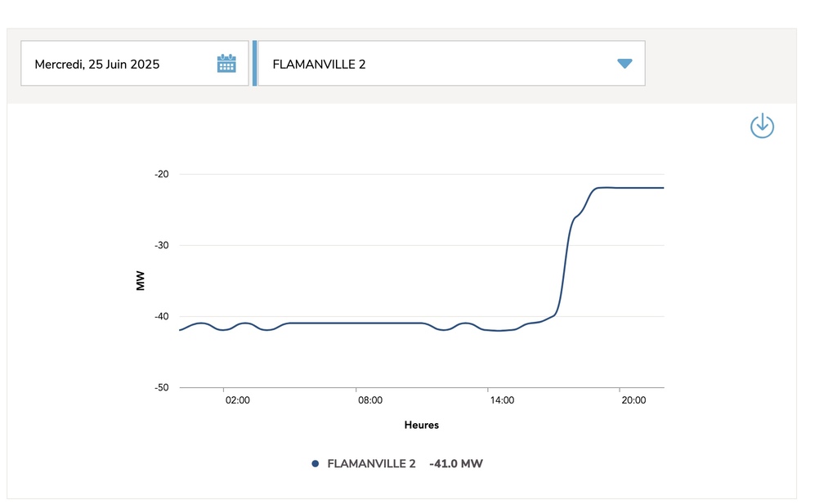837x504 pixels.
Task: Click the flat curve plateau near -22 MW
Action: click(x=630, y=188)
